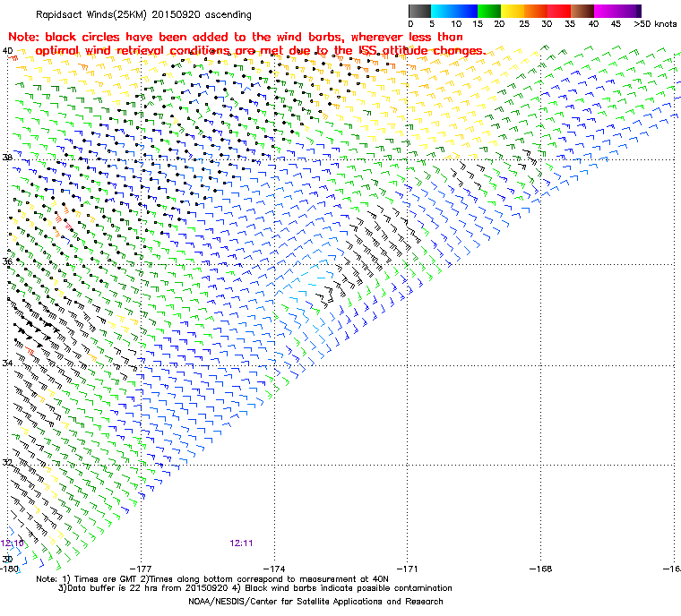681x616 pixels.
Task: Click the purple time stamp 12:10
Action: coord(13,543)
